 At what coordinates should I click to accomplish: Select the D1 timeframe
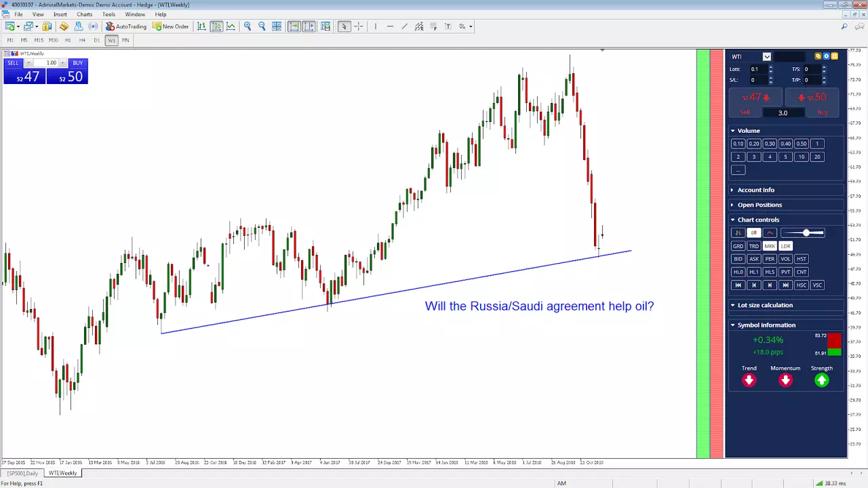(x=97, y=40)
